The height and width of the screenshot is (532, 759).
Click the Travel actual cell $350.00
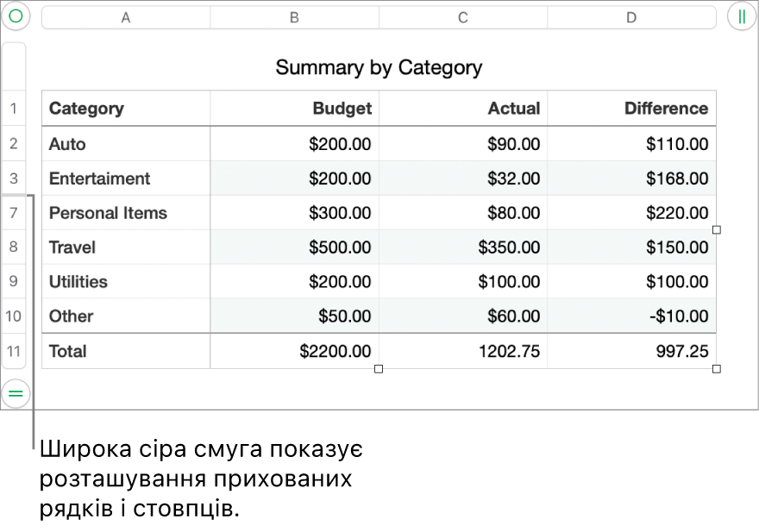(509, 247)
